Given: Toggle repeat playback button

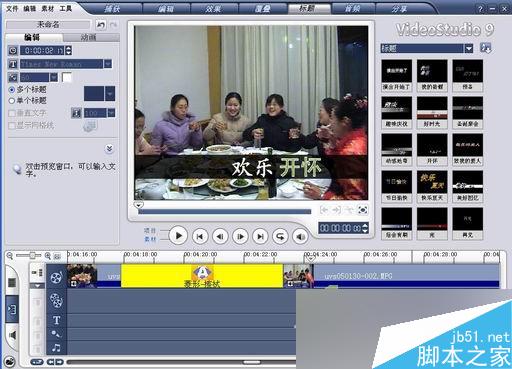Looking at the screenshot, I should coord(280,236).
